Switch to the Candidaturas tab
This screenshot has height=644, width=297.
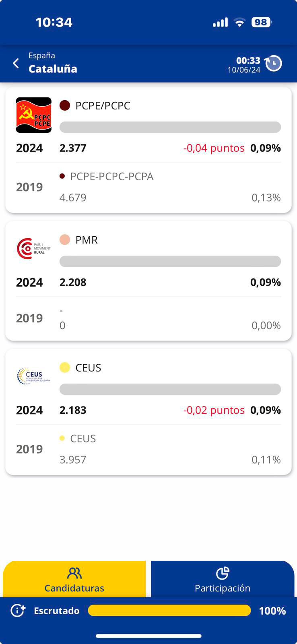click(74, 580)
